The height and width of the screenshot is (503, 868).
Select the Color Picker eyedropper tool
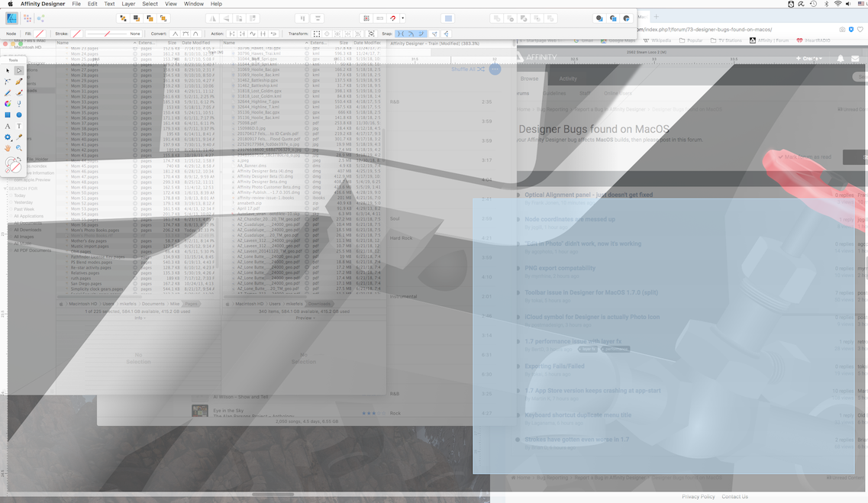pyautogui.click(x=19, y=137)
